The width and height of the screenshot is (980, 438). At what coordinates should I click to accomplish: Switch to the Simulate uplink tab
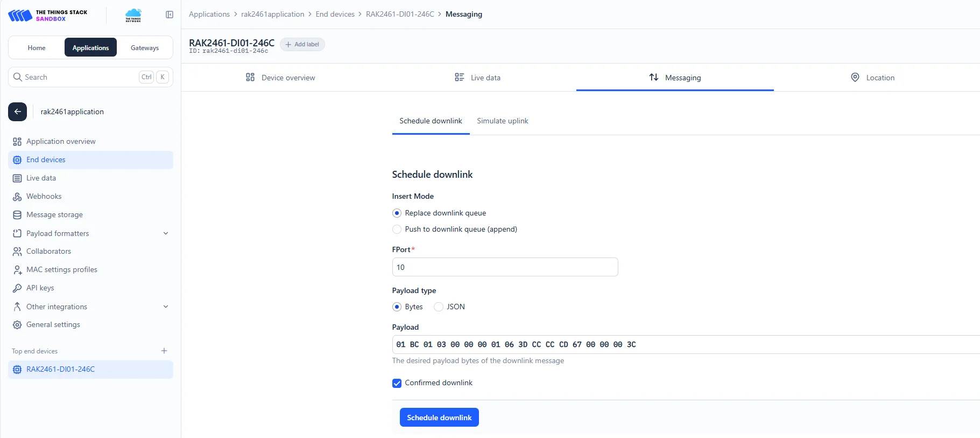(x=502, y=121)
